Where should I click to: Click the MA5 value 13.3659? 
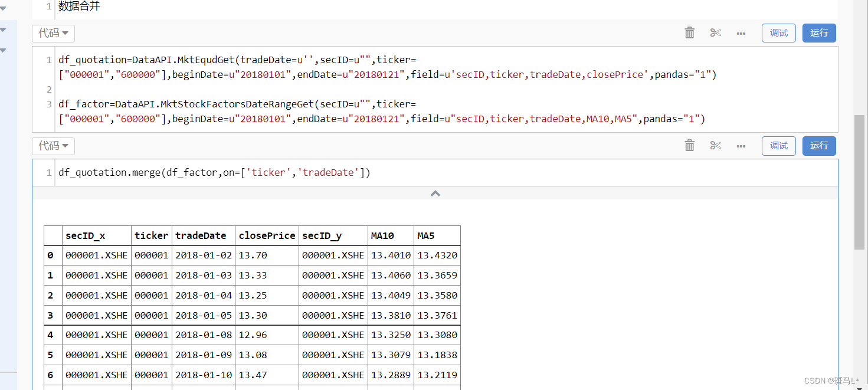pyautogui.click(x=437, y=276)
